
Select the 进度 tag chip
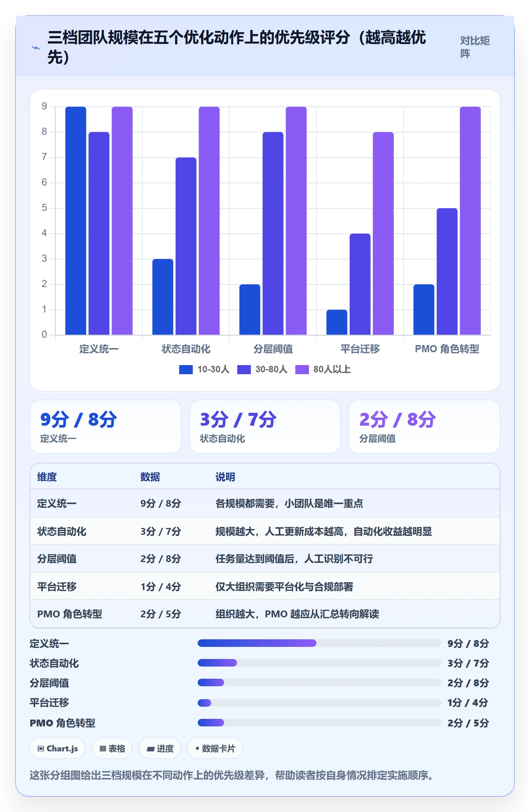160,748
